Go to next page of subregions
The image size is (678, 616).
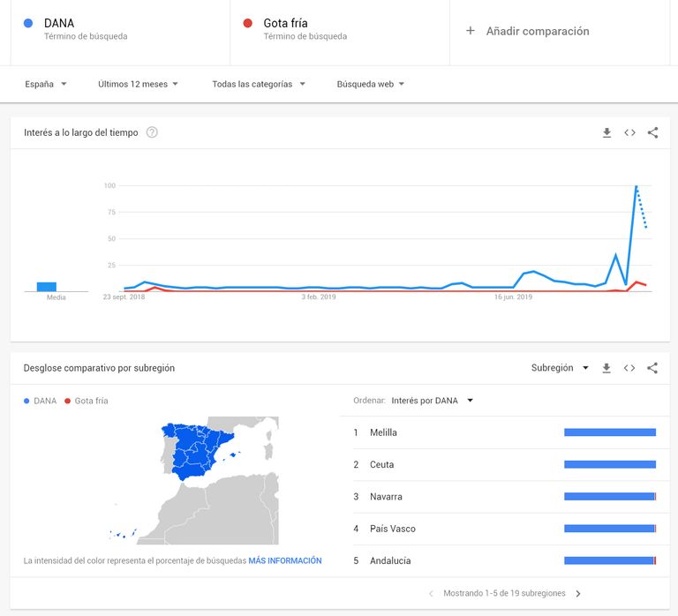[x=578, y=594]
